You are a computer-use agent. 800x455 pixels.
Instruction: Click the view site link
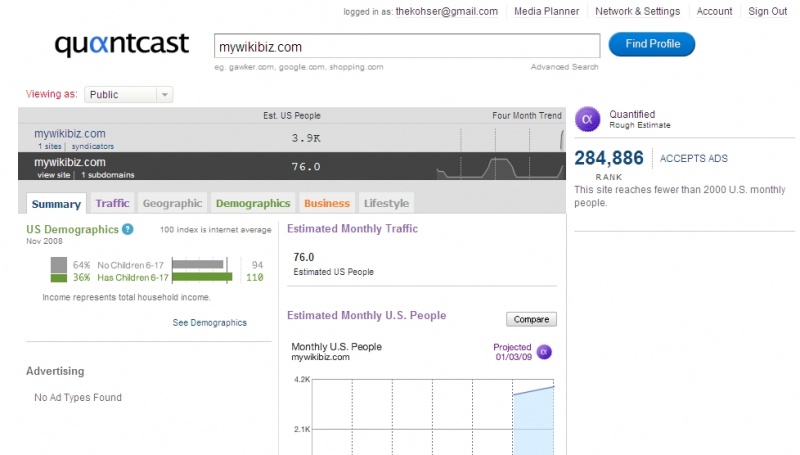(54, 174)
